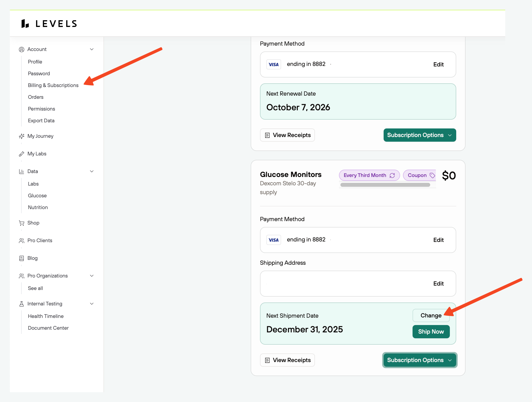Go to Export Data menu item
The width and height of the screenshot is (532, 402).
41,121
